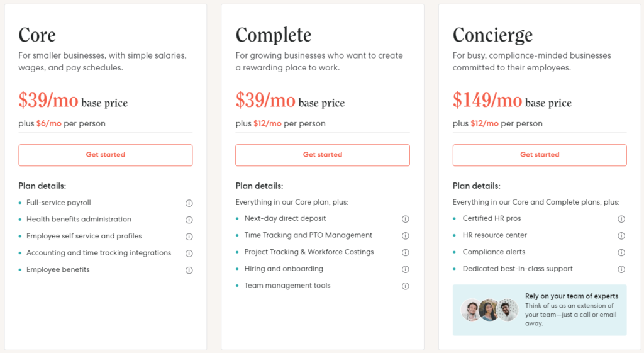644x353 pixels.
Task: Open info icon for Dedicated best-in-class support
Action: click(x=621, y=269)
